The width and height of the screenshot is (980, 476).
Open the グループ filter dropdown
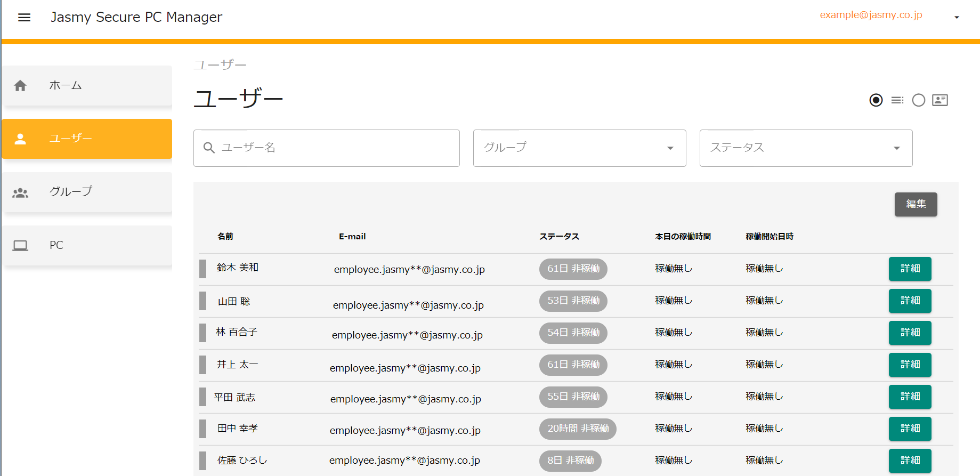point(580,148)
